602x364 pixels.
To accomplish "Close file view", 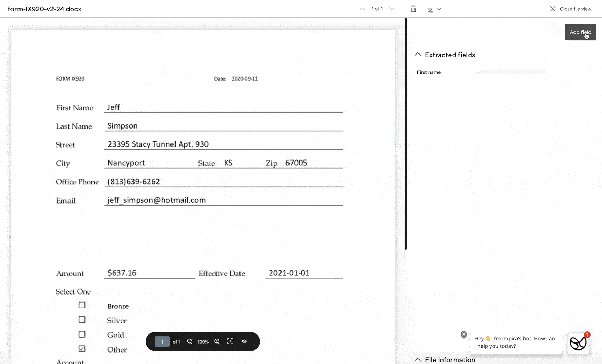I will (x=570, y=9).
